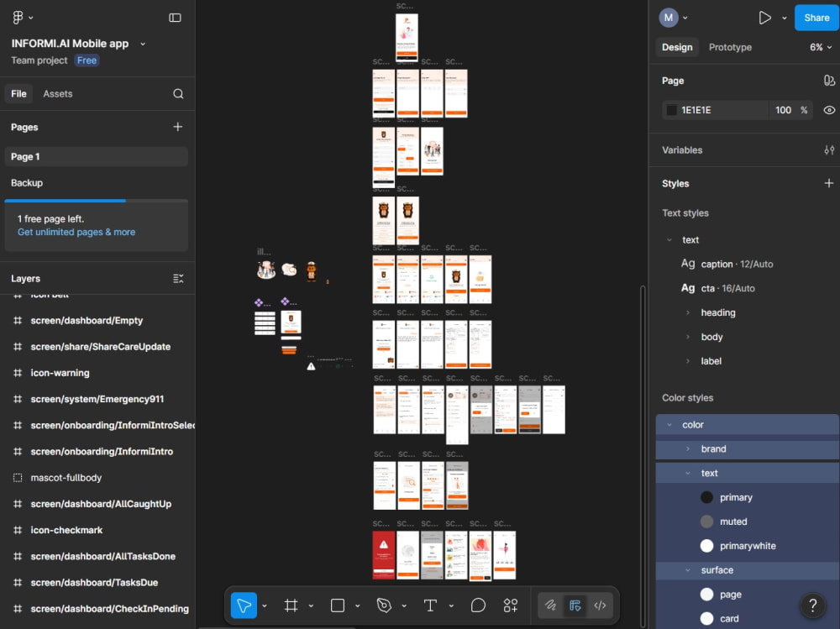Click Get unlimited pages & more link
Viewport: 840px width, 629px height.
[76, 232]
